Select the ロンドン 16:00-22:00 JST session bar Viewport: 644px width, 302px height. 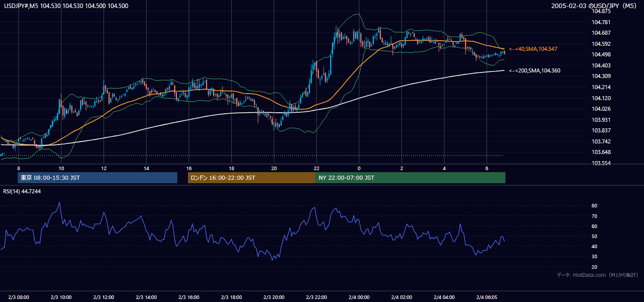251,178
